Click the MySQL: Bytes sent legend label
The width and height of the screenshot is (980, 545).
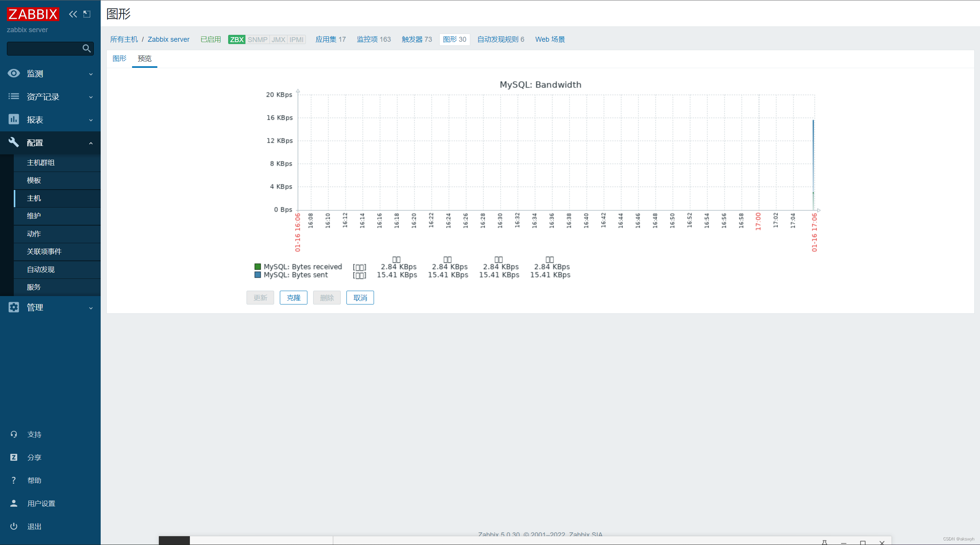pos(296,275)
